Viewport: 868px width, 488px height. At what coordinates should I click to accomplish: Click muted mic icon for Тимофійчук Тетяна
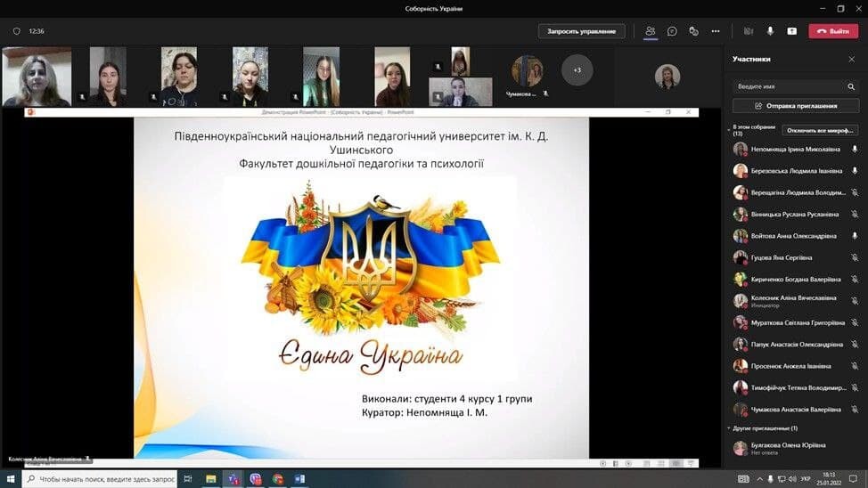(855, 388)
